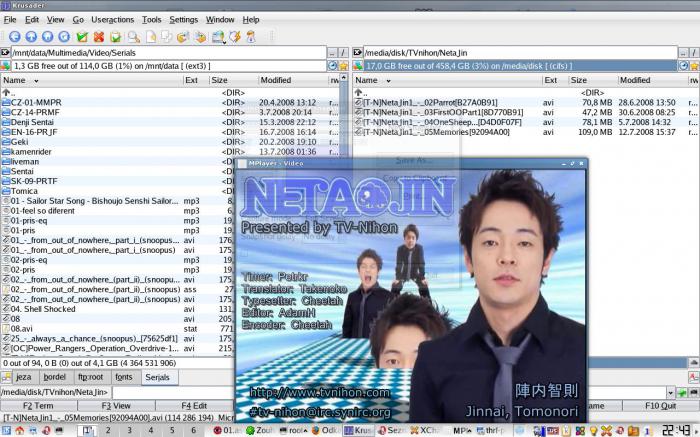The height and width of the screenshot is (437, 700).
Task: Switch to the fonts panel tab
Action: pos(124,377)
